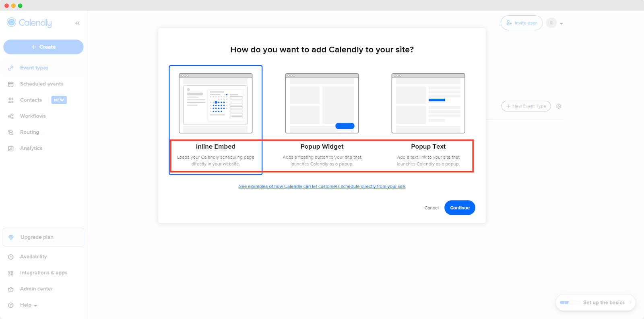This screenshot has width=644, height=319.
Task: Click the Invite user person-plus icon
Action: (x=509, y=23)
